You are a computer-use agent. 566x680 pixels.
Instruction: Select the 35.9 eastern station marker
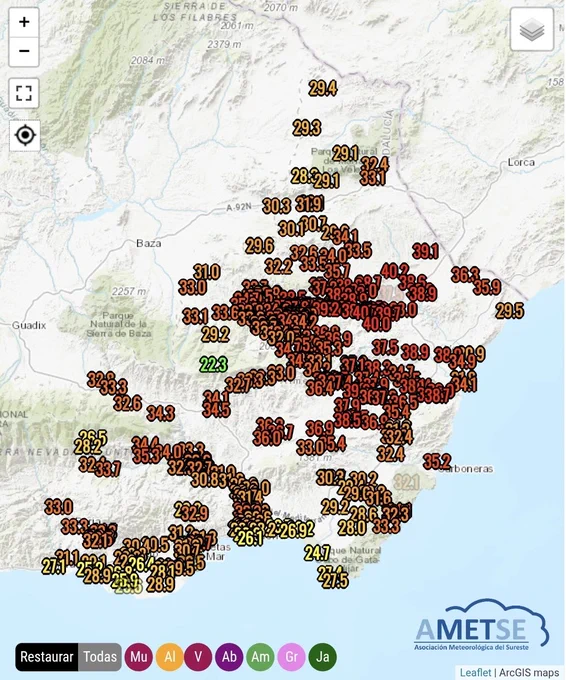click(x=487, y=287)
